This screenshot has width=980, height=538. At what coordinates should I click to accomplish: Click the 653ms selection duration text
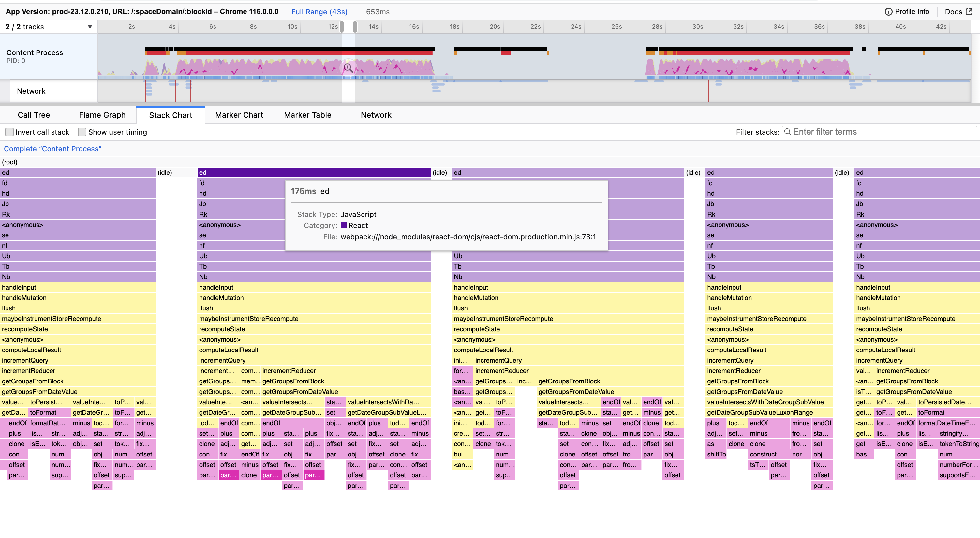[378, 12]
